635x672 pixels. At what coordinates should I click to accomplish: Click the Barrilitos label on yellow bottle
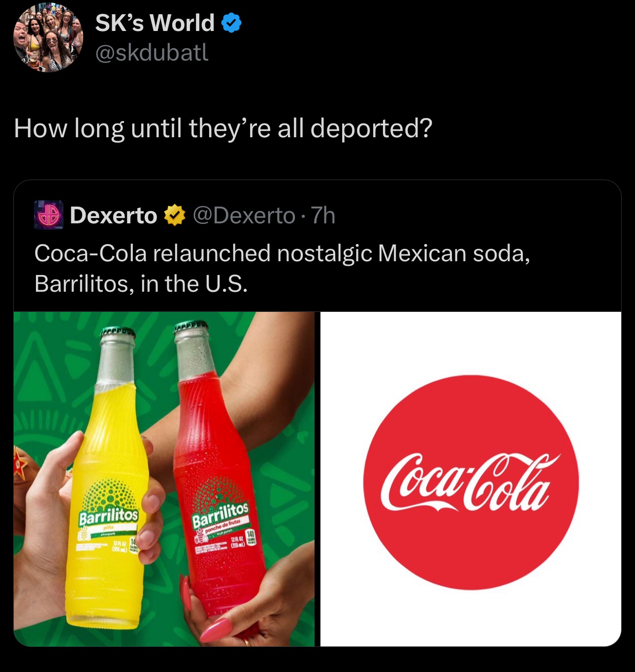click(109, 516)
